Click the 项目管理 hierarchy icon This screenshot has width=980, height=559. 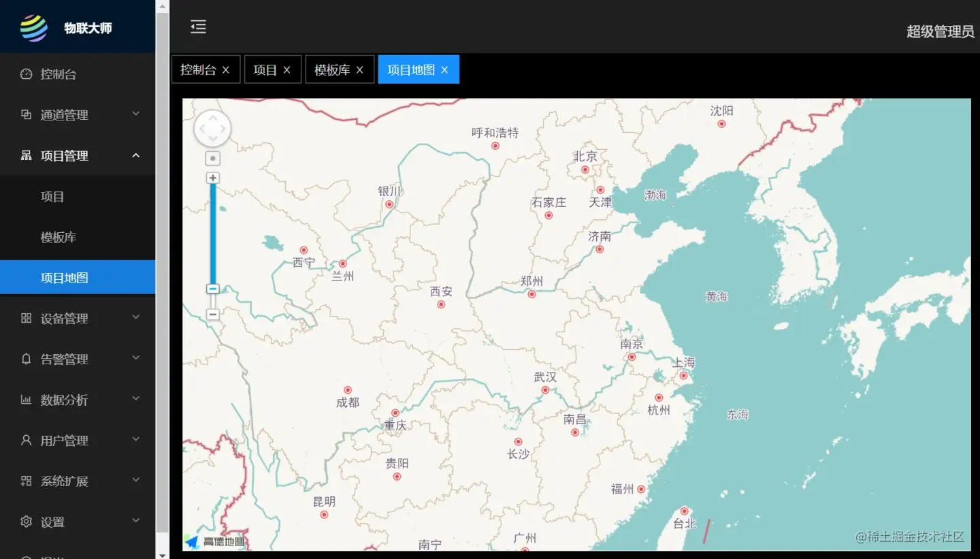click(26, 155)
